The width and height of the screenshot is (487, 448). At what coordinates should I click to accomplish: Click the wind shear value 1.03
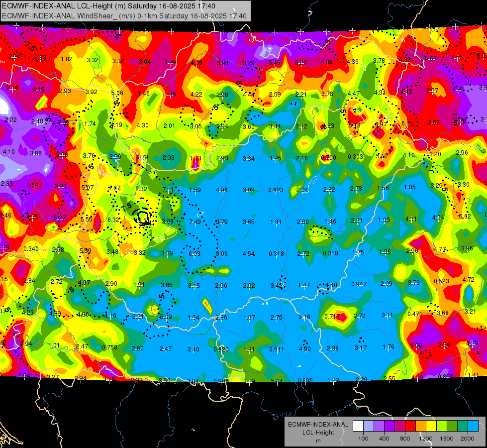coord(384,220)
